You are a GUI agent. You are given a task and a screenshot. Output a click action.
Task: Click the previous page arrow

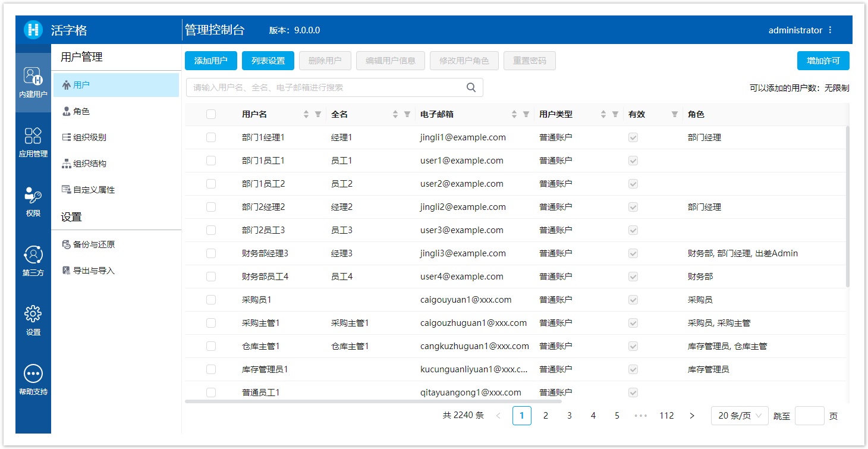coord(498,416)
